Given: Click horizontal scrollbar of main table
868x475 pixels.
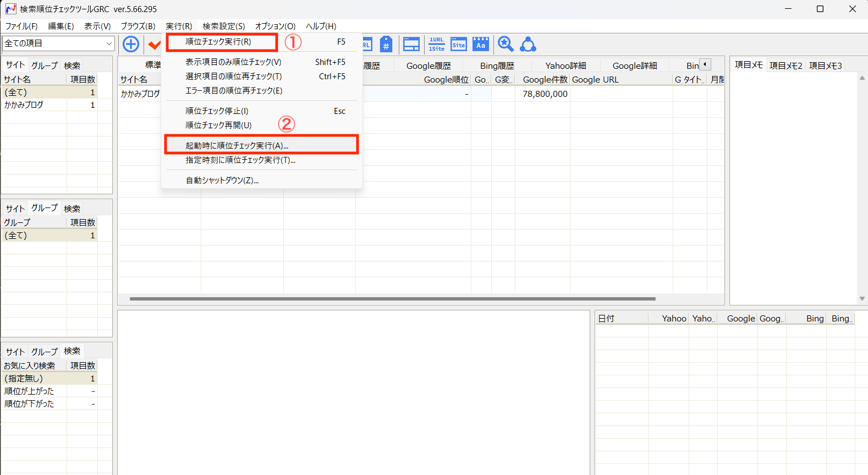Looking at the screenshot, I should [392, 299].
